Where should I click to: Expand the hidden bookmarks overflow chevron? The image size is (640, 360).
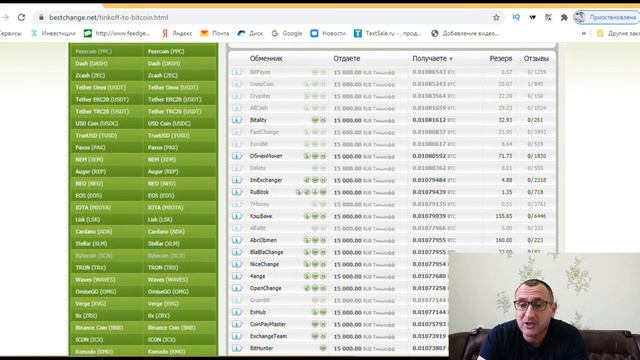pos(584,33)
